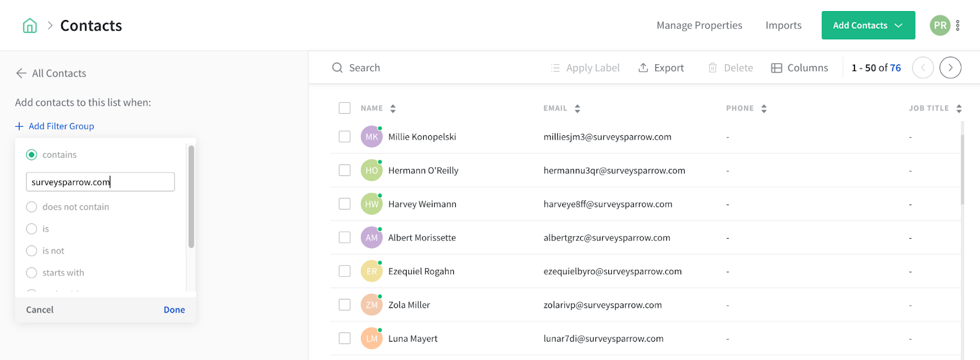Click the Delete trash icon
980x360 pixels.
point(713,68)
